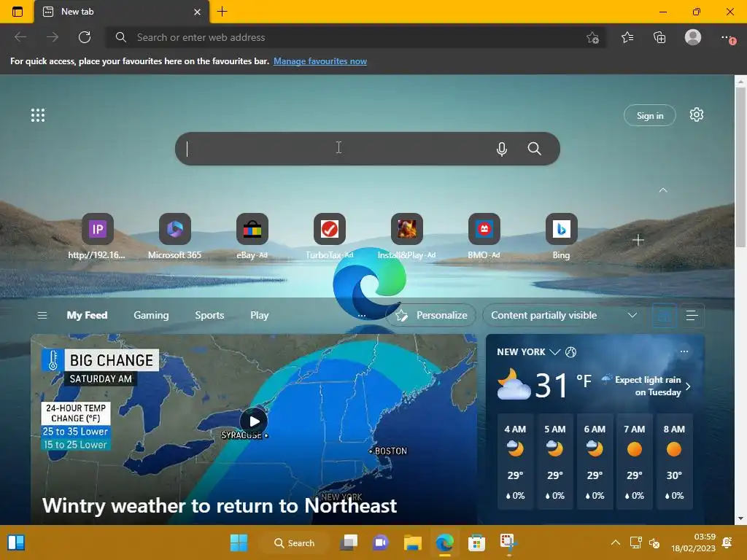Select the 6 AM hourly forecast
The width and height of the screenshot is (747, 560).
(x=595, y=462)
